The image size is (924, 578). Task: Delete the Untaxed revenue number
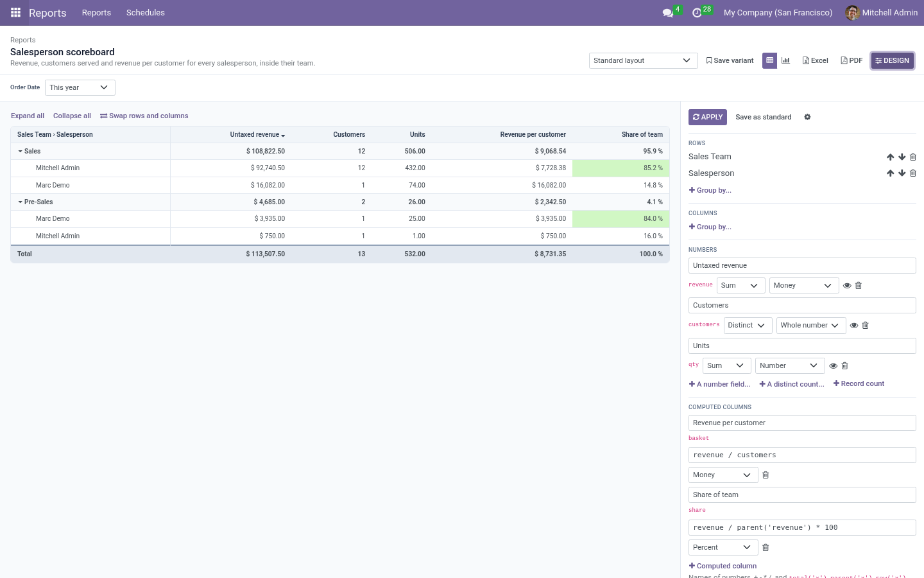[859, 285]
